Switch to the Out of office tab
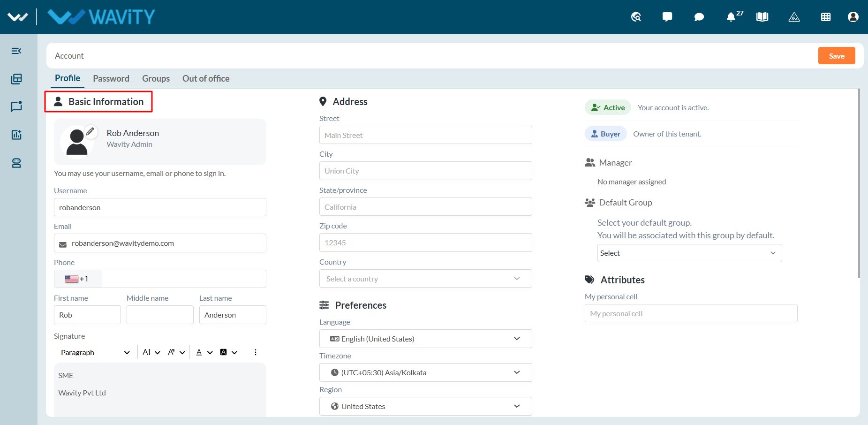868x425 pixels. [206, 78]
